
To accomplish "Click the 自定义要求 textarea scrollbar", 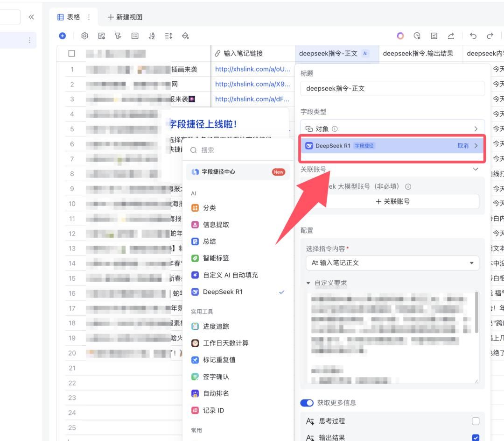I will click(476, 312).
